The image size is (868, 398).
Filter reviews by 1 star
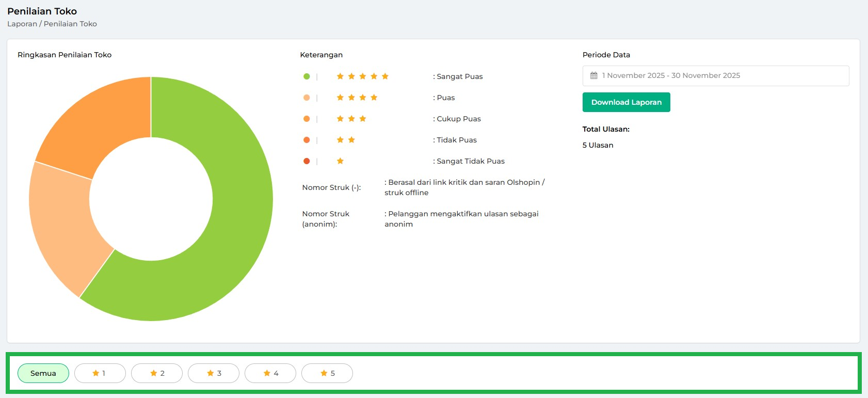[x=100, y=373]
